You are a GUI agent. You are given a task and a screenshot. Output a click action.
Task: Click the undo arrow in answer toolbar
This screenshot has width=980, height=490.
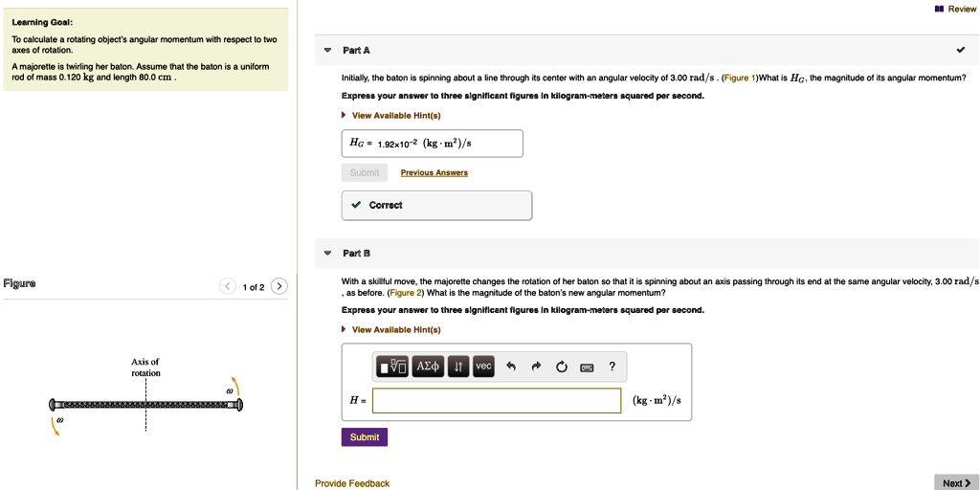(511, 367)
